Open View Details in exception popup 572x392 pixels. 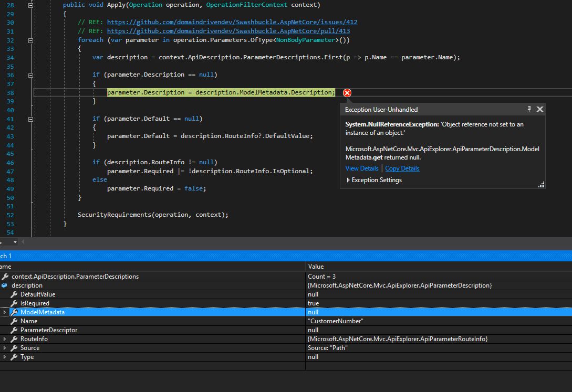pyautogui.click(x=362, y=168)
